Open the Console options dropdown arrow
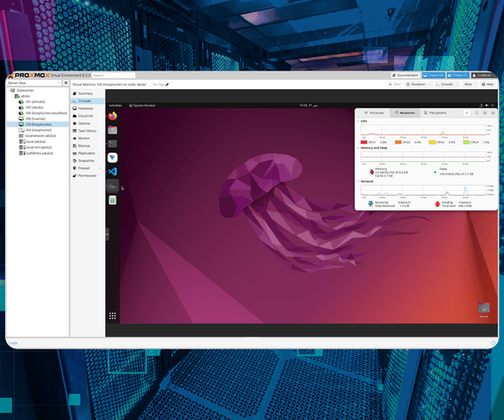 pos(457,85)
